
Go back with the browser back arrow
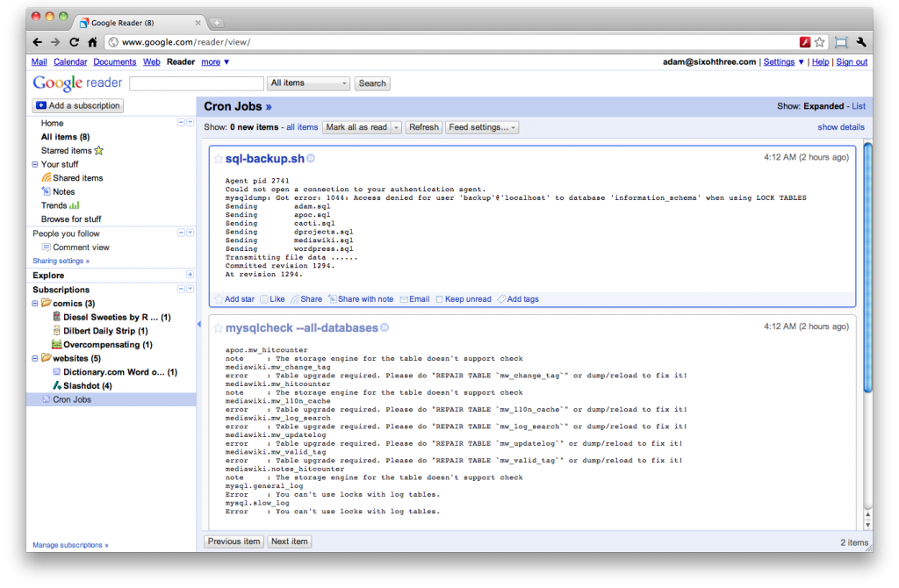click(38, 42)
